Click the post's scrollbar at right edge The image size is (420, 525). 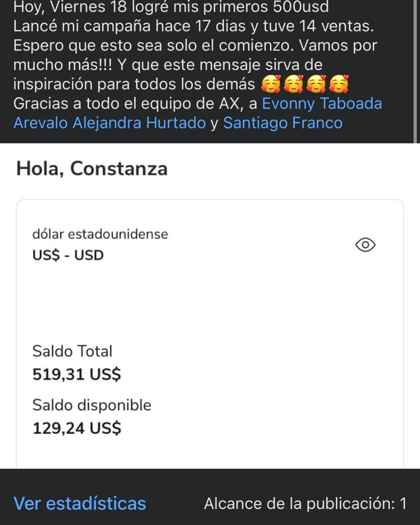[415, 70]
